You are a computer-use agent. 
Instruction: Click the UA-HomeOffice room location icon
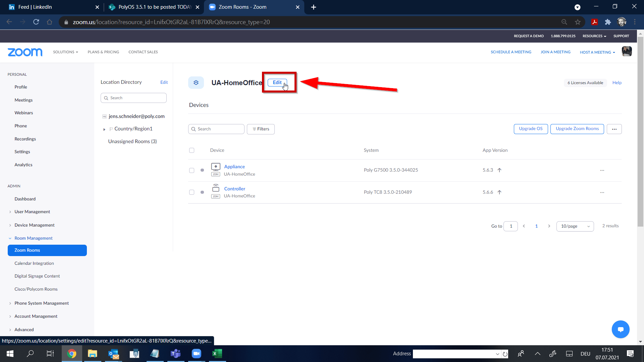(x=196, y=82)
